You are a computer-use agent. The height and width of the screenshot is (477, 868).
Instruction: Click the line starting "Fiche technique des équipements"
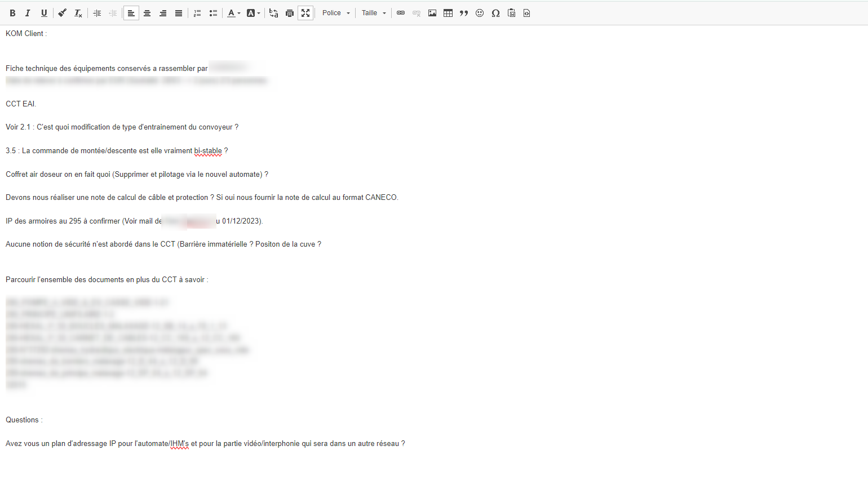click(x=107, y=69)
